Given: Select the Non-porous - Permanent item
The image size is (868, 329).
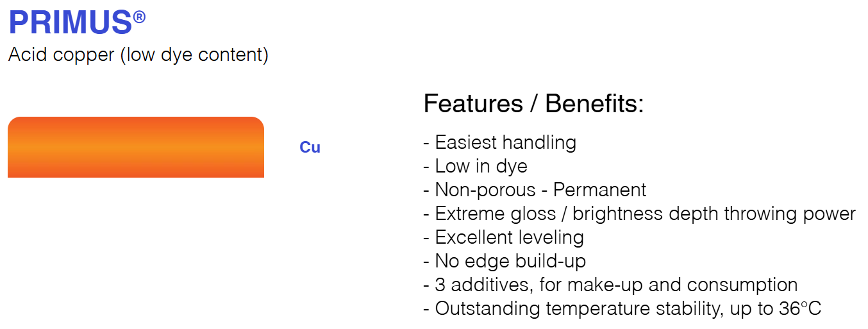Looking at the screenshot, I should [535, 190].
